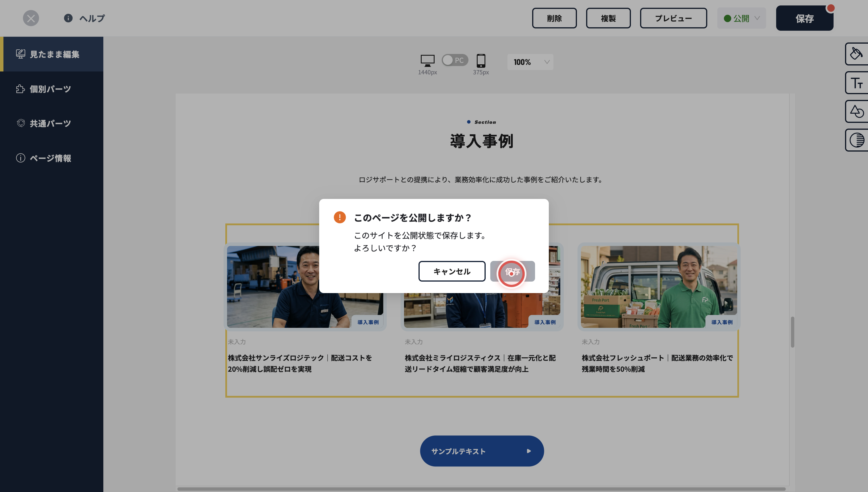Close the editor with the X icon

click(x=31, y=18)
